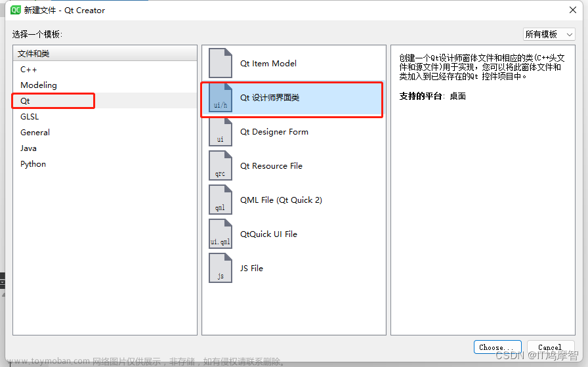
Task: Choose the QtQuick UI File template
Action: [294, 234]
